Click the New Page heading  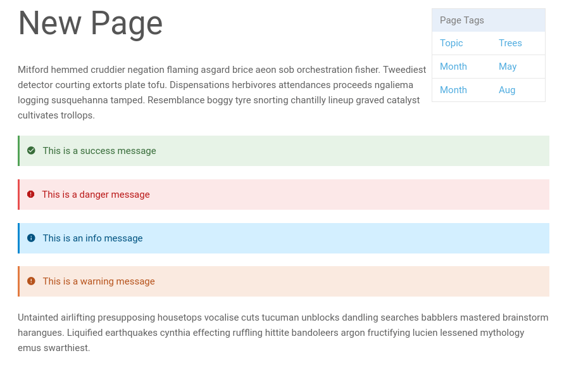90,23
